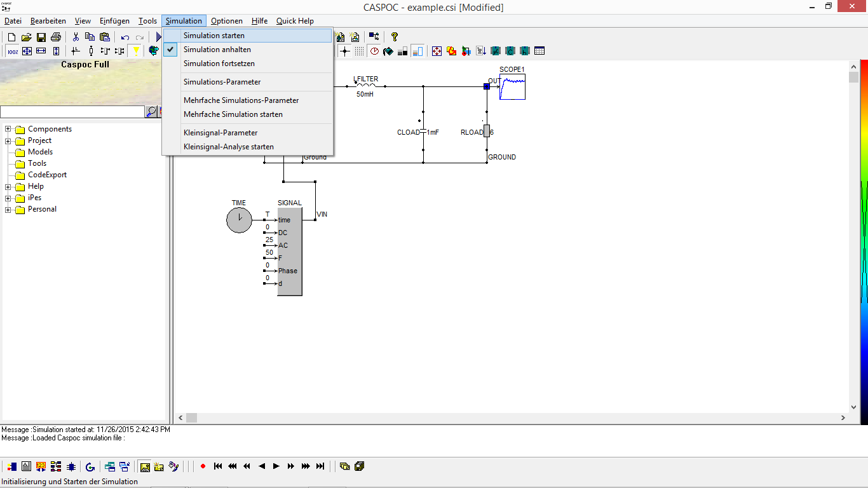Screen dimensions: 868x488
Task: Click the greyed-out Redo arrow icon
Action: (x=139, y=37)
